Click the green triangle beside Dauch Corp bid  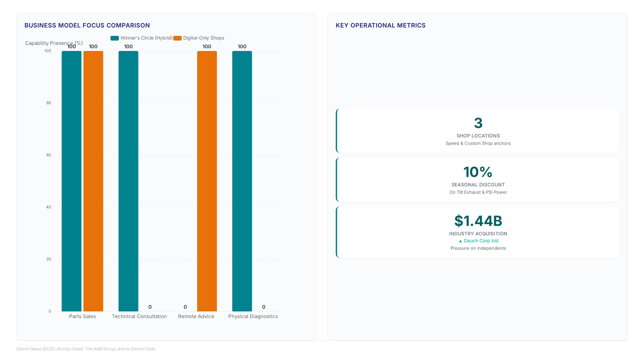click(460, 241)
